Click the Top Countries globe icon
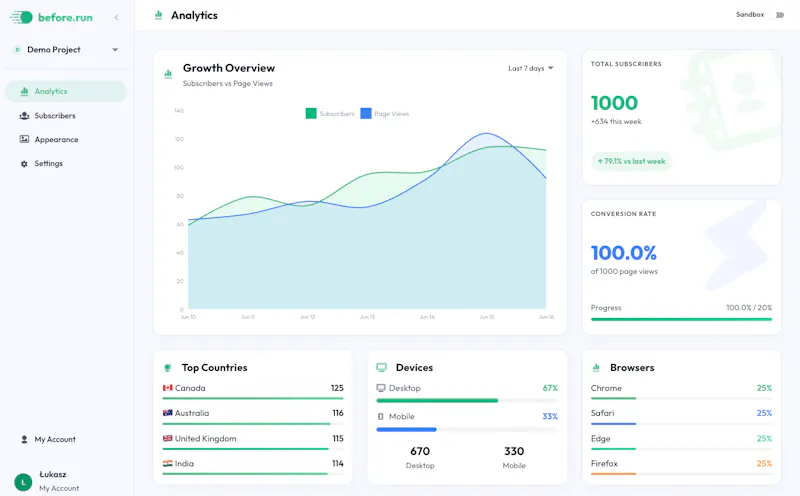Image resolution: width=800 pixels, height=496 pixels. click(x=167, y=367)
